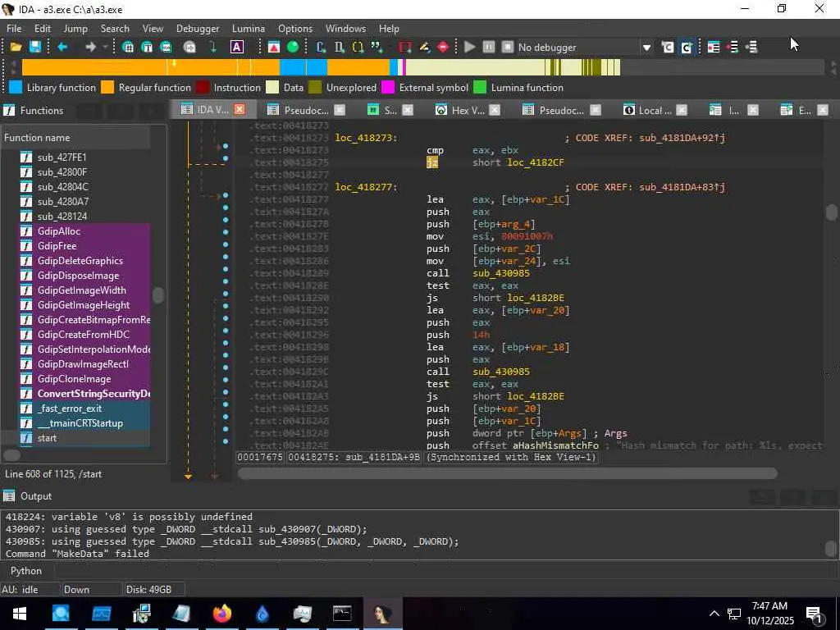The width and height of the screenshot is (840, 630).
Task: Click the purple 'A' strings toolbar icon
Action: (237, 48)
